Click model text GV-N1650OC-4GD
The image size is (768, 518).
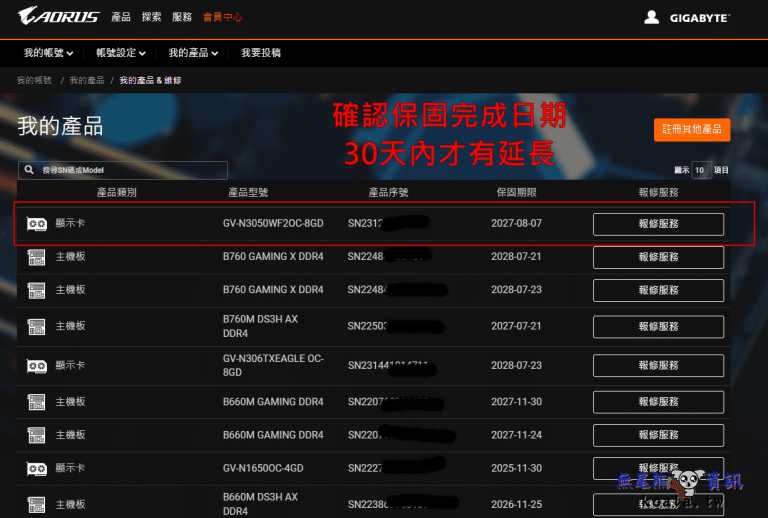[x=263, y=469]
